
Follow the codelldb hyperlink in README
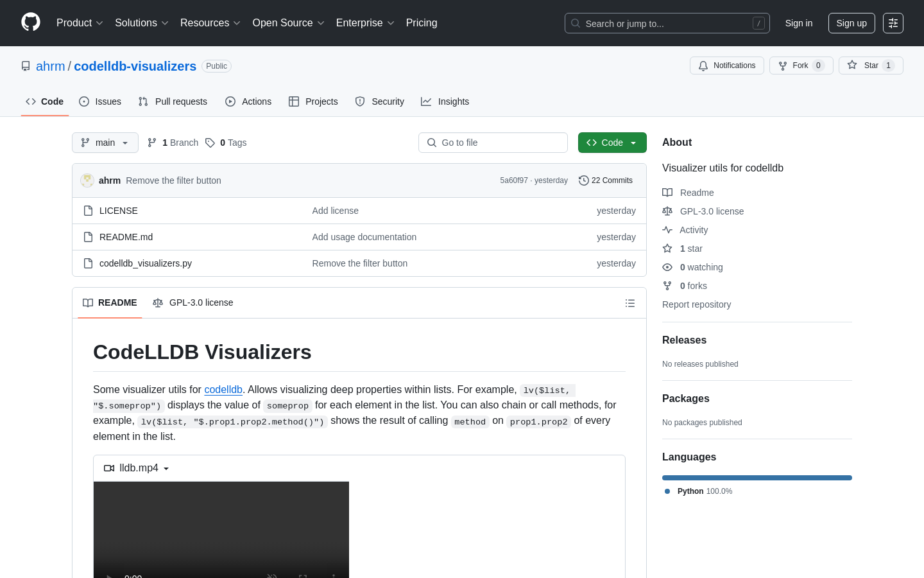point(223,389)
